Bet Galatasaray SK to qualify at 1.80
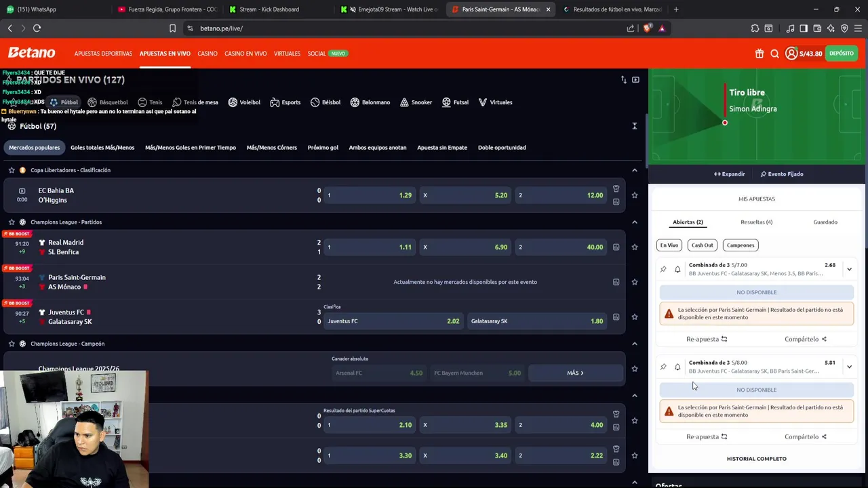 tap(536, 321)
